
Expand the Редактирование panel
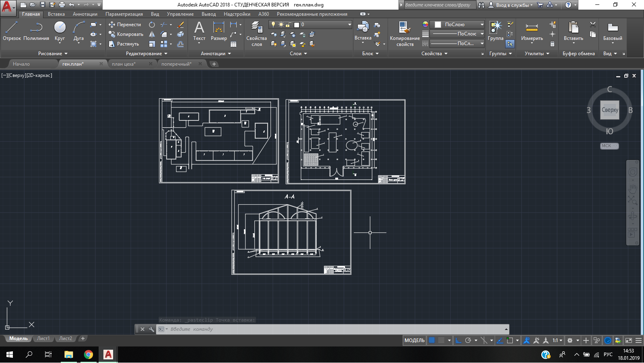click(147, 54)
